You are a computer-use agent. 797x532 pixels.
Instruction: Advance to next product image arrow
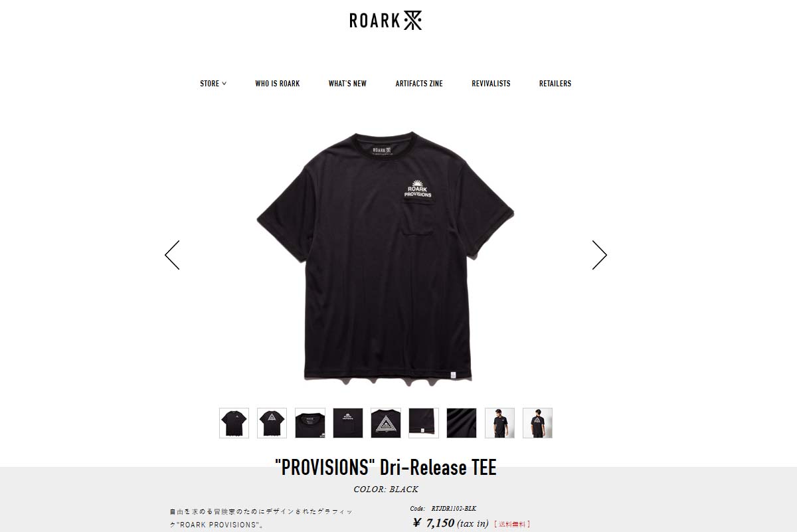(x=600, y=255)
